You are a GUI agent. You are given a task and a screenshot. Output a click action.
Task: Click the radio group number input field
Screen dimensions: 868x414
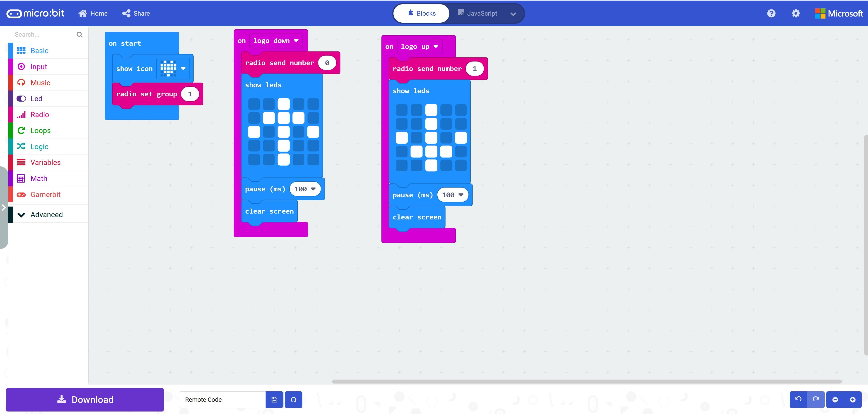coord(190,94)
